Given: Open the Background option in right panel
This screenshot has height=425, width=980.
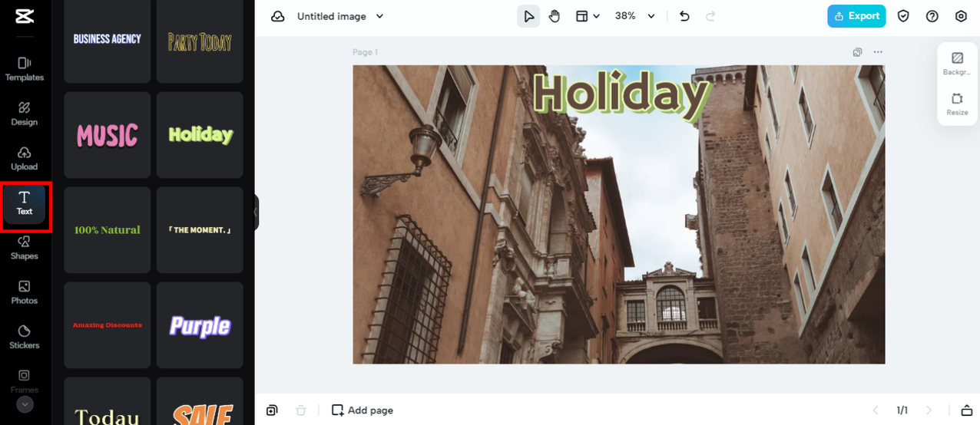Looking at the screenshot, I should point(957,64).
